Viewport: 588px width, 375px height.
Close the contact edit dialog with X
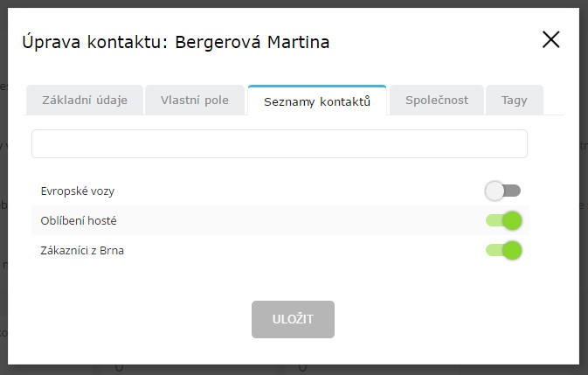(551, 39)
